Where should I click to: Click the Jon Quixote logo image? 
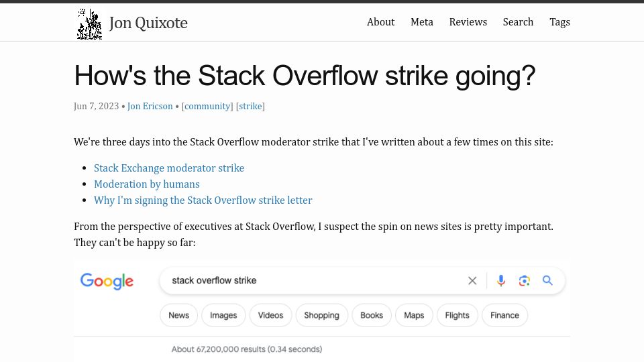click(x=89, y=24)
